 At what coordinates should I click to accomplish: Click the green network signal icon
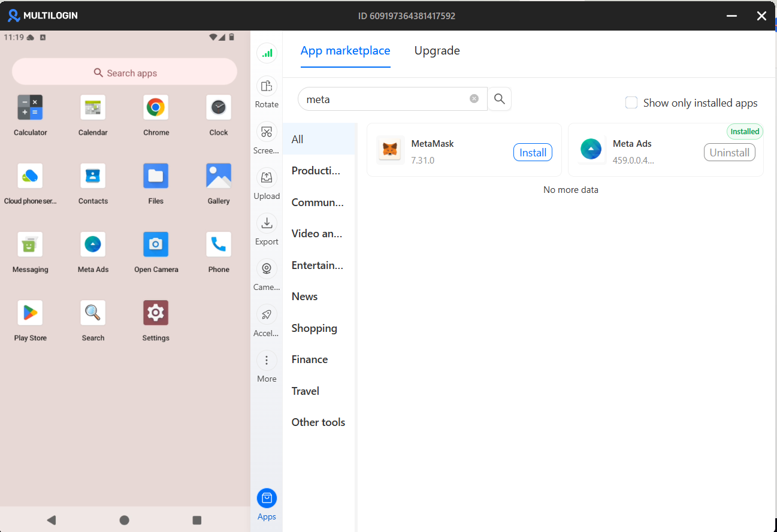tap(267, 53)
